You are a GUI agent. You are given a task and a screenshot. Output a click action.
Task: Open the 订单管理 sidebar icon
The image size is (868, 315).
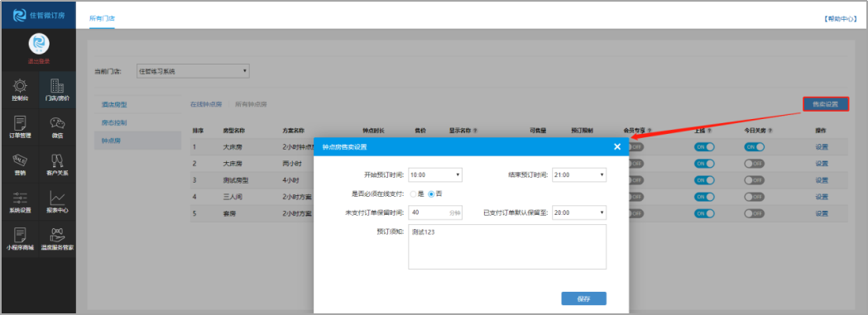[20, 127]
